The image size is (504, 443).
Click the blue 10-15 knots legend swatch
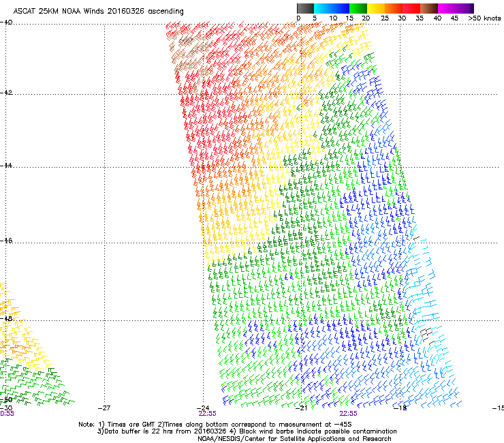(x=340, y=8)
